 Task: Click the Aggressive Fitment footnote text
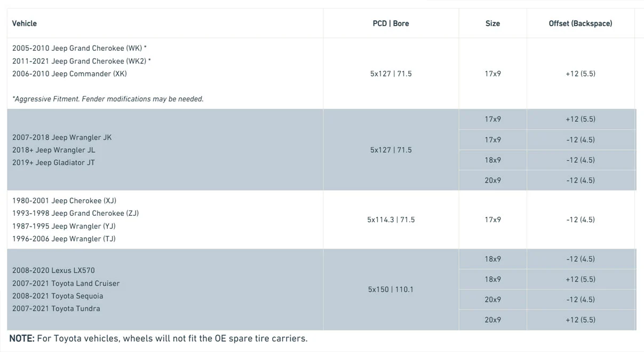pyautogui.click(x=108, y=99)
